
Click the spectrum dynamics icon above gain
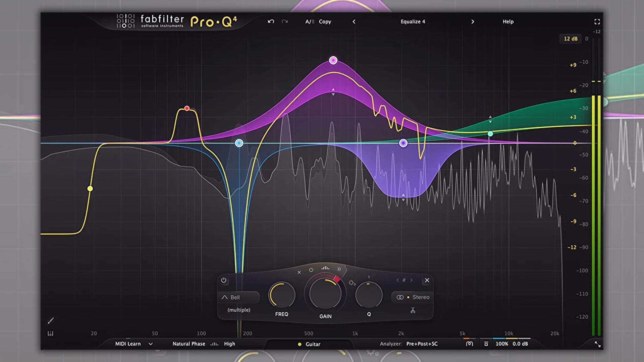(325, 268)
